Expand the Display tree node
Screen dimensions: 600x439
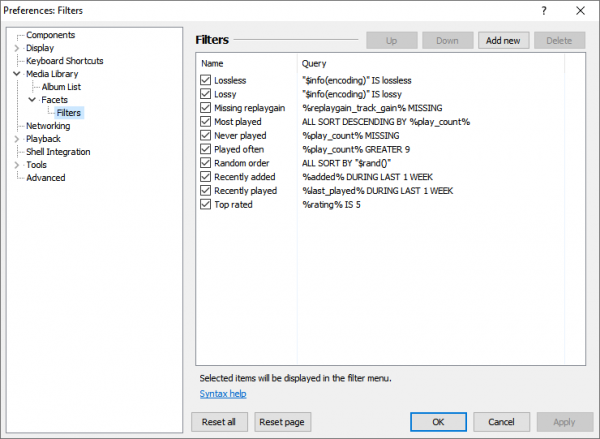click(x=16, y=48)
